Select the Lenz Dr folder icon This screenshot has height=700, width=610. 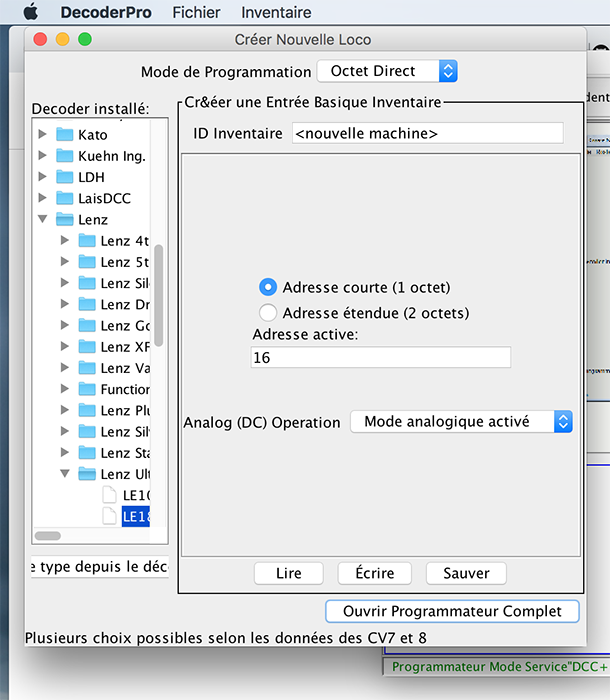tap(87, 304)
